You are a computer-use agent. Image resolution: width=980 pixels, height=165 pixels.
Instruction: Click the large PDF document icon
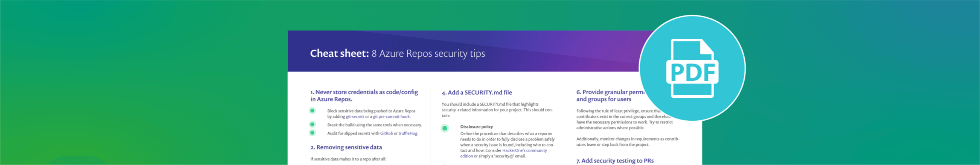click(x=692, y=68)
